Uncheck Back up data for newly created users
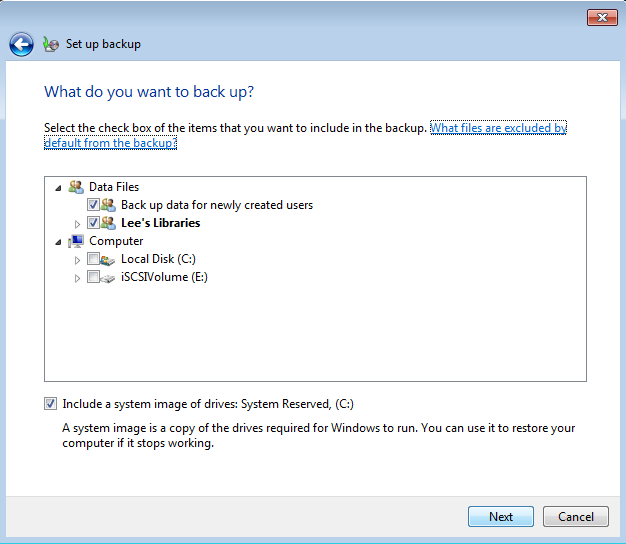Screen dimensions: 626x544 [93, 205]
